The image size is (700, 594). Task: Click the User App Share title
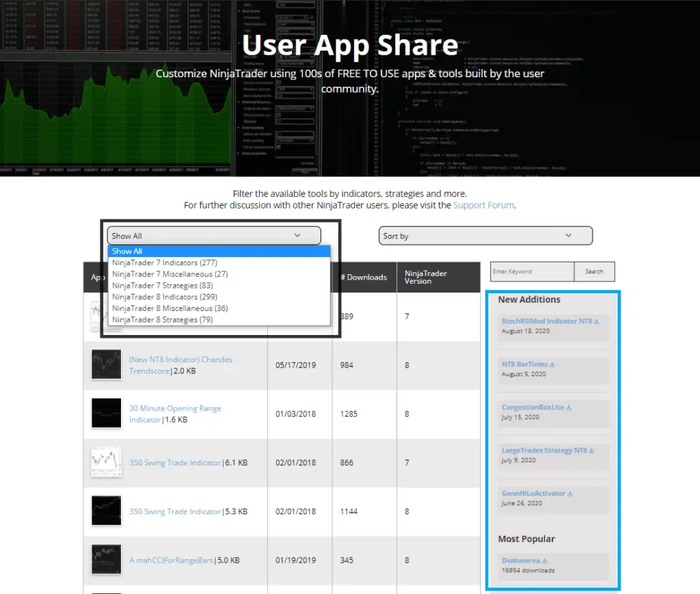(x=350, y=45)
